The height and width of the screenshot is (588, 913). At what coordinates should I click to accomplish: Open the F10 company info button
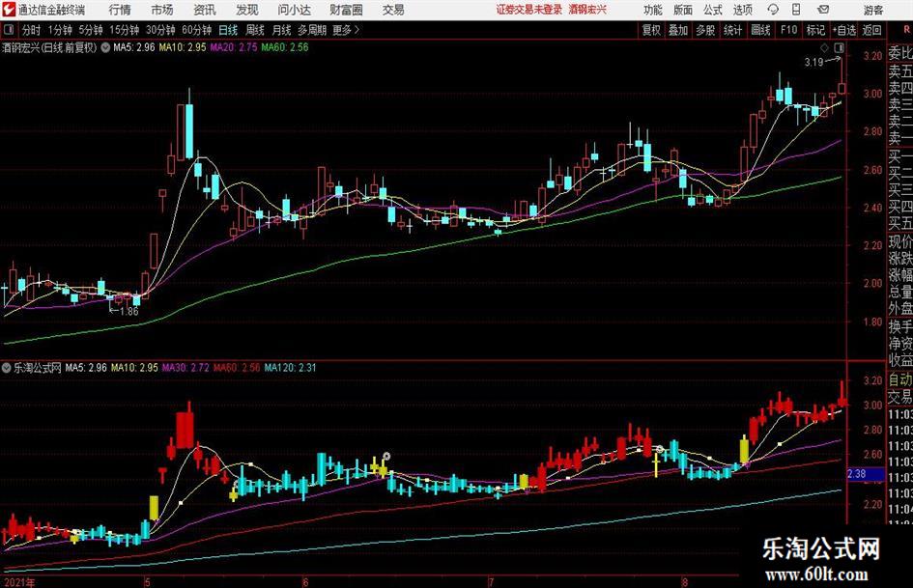tap(789, 30)
